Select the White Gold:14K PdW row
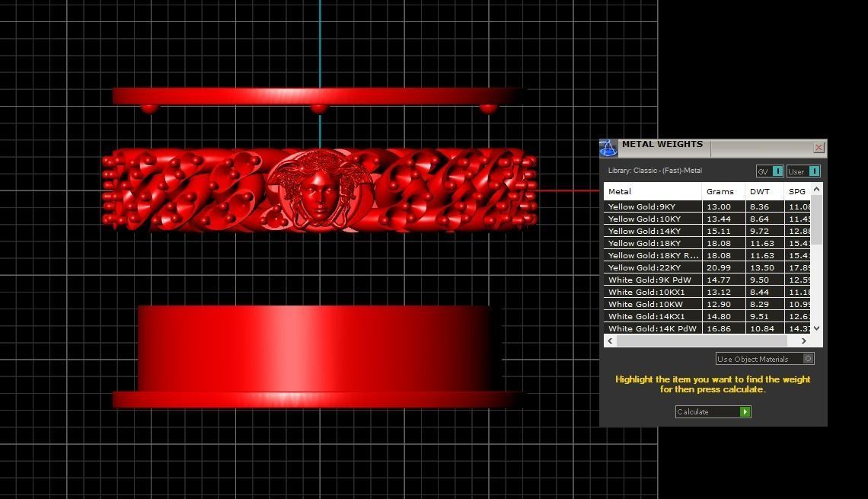 coord(707,328)
